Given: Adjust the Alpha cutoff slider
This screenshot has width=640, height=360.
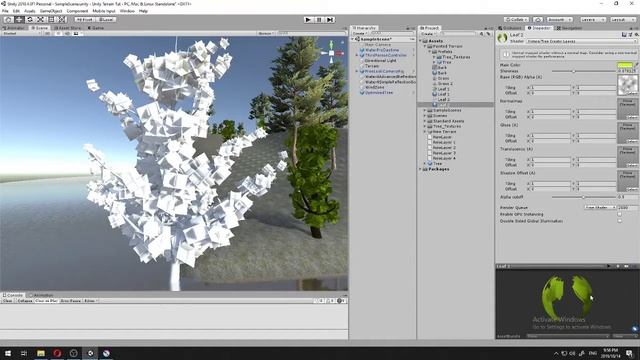Looking at the screenshot, I should 584,197.
